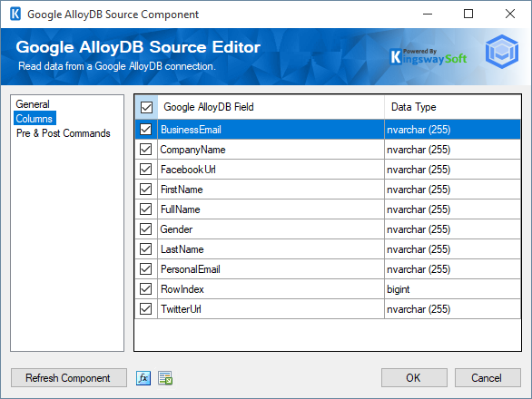532x399 pixels.
Task: Uncheck the PersonalEmail field checkbox
Action: 146,269
